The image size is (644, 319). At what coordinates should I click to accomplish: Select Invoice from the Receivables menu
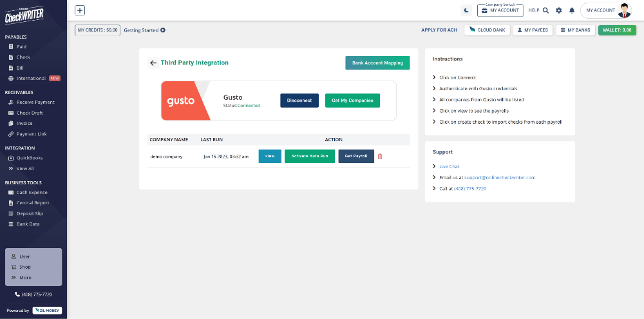[24, 124]
